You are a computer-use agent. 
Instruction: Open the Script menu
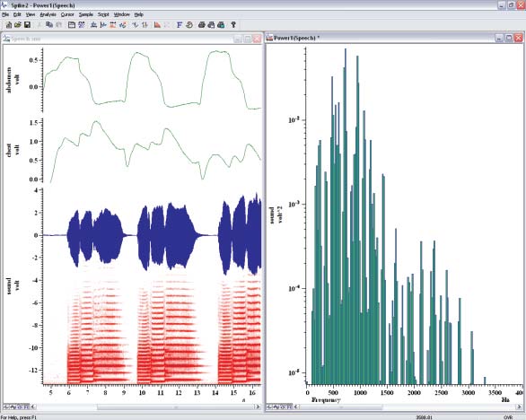pos(103,14)
